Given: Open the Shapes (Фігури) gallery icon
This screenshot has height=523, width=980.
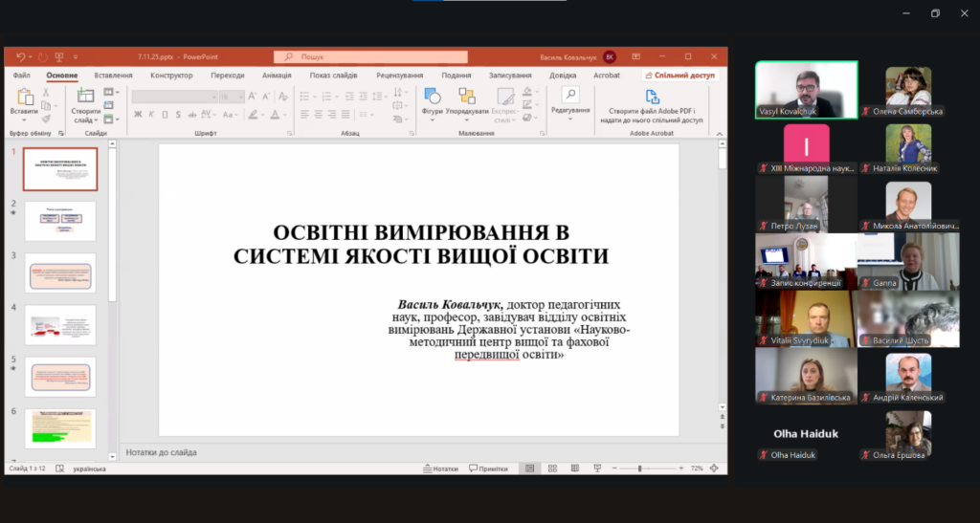Looking at the screenshot, I should point(432,97).
